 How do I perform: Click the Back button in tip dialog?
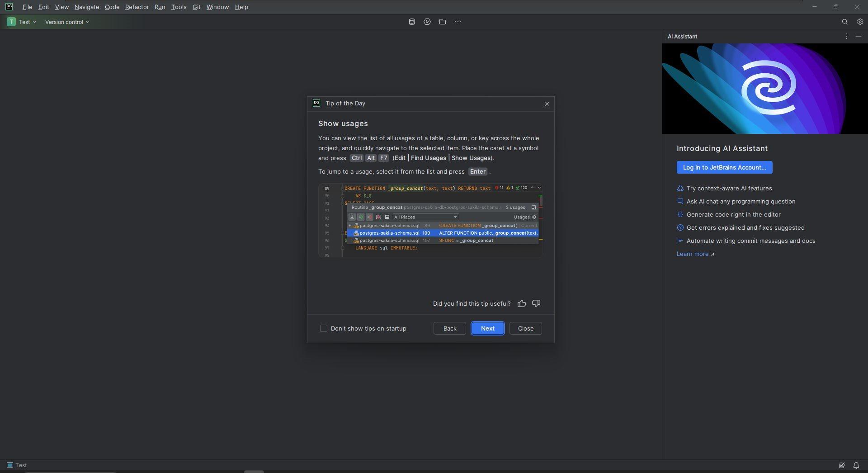tap(449, 328)
